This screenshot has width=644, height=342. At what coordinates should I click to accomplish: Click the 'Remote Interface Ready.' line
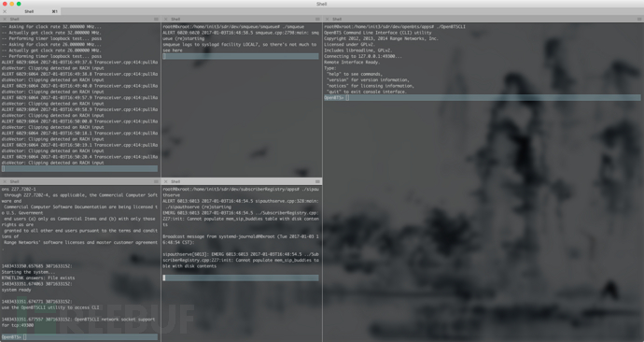(x=352, y=63)
